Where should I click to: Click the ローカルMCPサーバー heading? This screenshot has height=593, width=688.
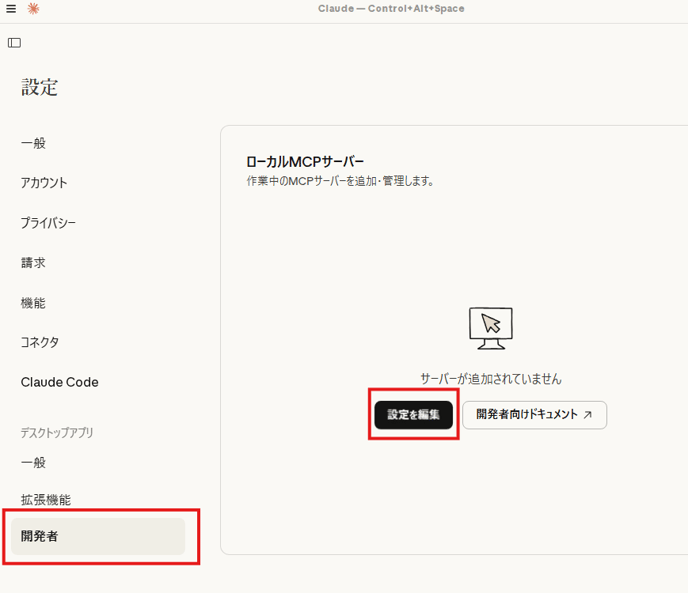tap(305, 162)
